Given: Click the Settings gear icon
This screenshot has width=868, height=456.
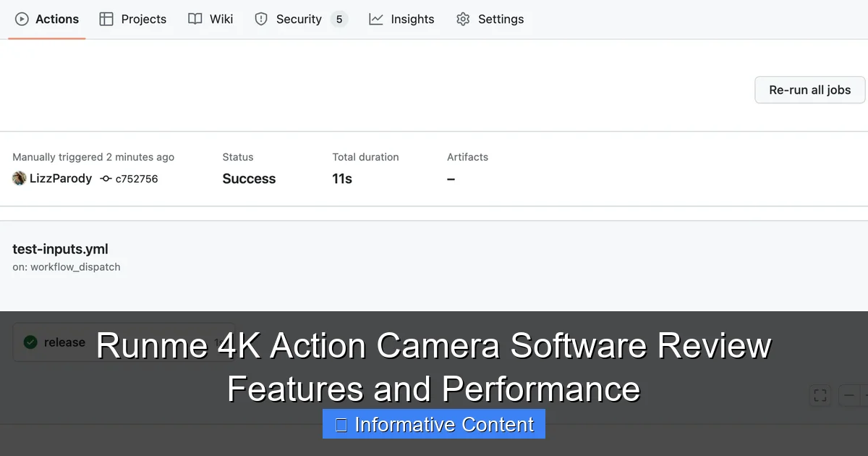Looking at the screenshot, I should click(462, 19).
